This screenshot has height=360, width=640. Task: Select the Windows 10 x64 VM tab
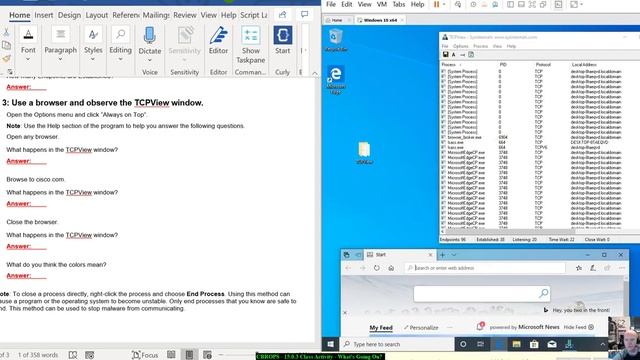[x=380, y=20]
